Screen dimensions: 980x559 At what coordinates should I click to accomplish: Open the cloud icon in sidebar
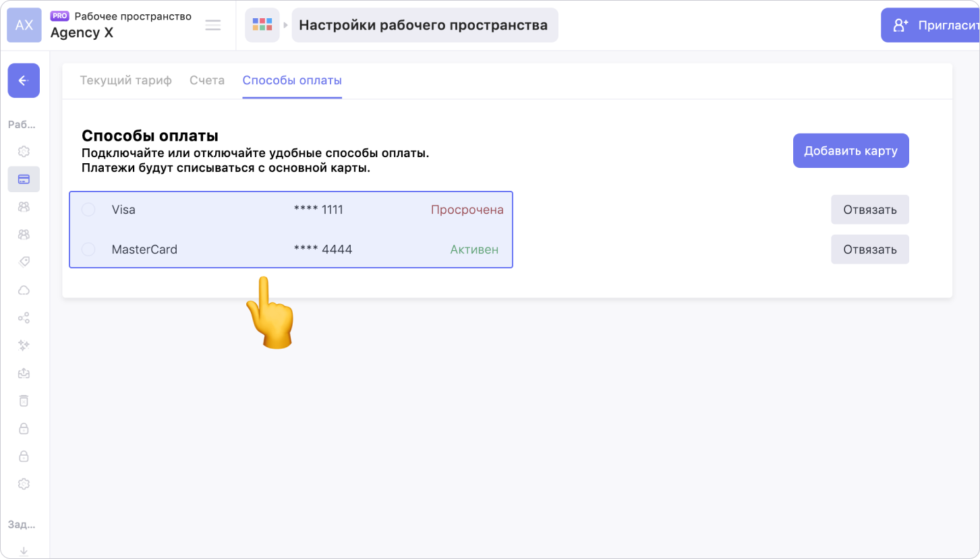coord(24,290)
